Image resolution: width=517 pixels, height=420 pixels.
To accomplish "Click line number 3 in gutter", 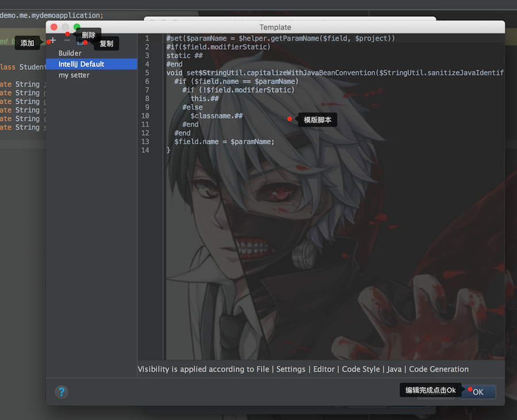I will point(147,55).
